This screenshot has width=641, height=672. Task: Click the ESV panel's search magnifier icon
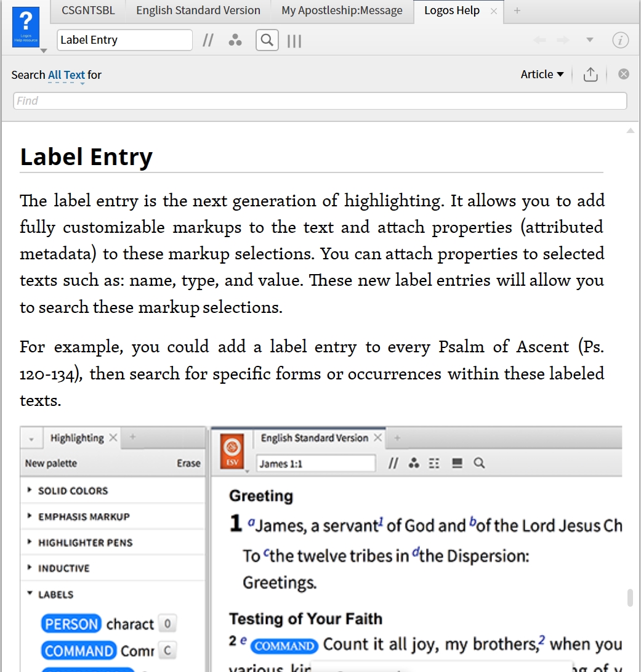(x=480, y=463)
